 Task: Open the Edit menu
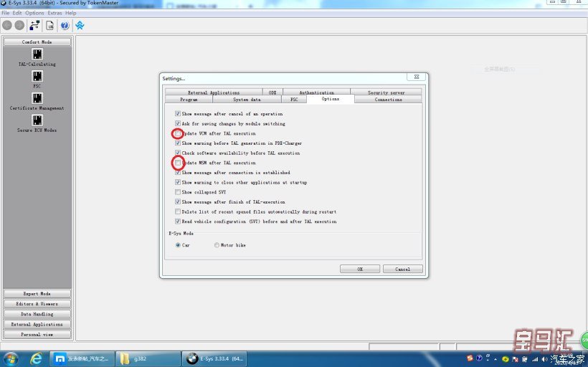pos(17,13)
